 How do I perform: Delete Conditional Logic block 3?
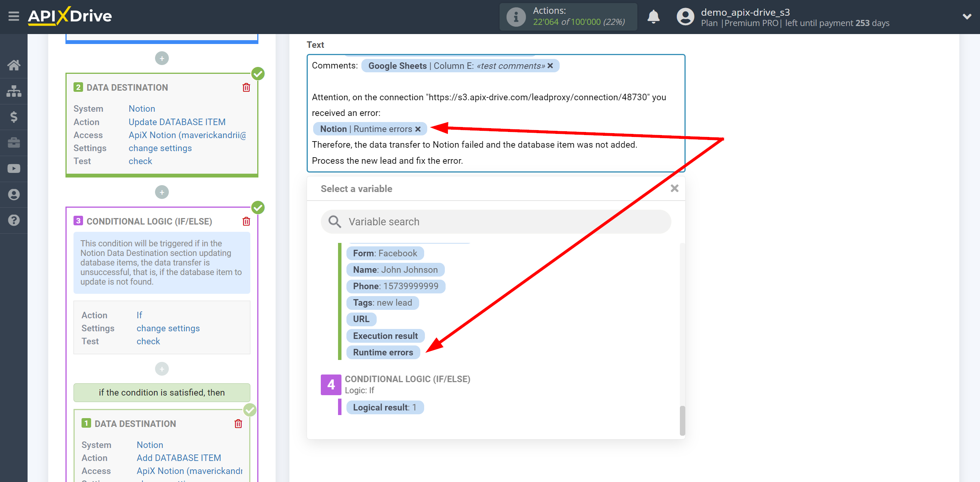click(x=246, y=221)
